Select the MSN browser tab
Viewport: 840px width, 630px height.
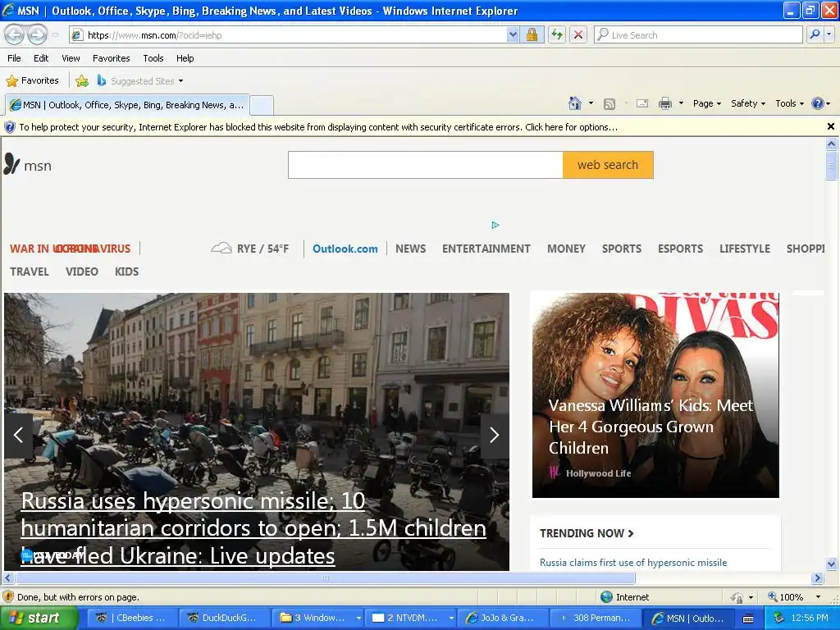click(127, 105)
